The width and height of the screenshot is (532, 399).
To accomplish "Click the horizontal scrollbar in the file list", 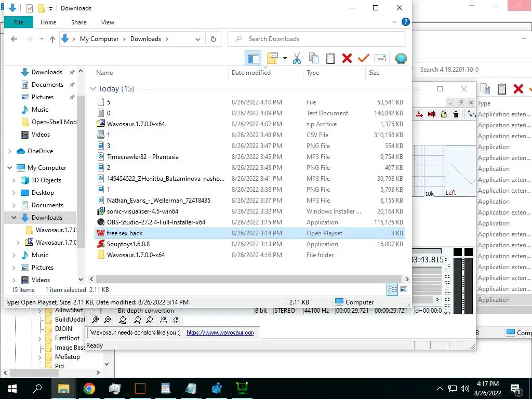I will click(249, 279).
